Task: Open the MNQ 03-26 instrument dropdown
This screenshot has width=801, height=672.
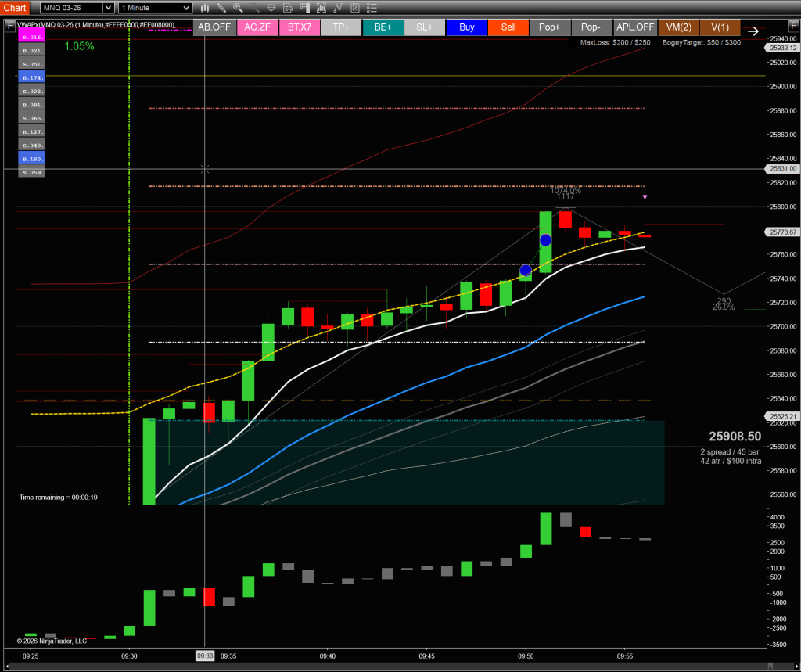Action: pyautogui.click(x=75, y=8)
